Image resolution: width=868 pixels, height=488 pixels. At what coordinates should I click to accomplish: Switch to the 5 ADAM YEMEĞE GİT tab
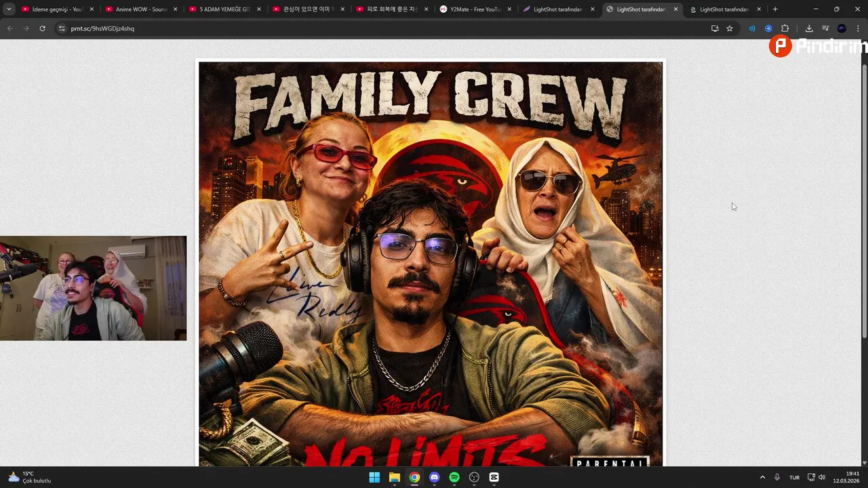224,9
